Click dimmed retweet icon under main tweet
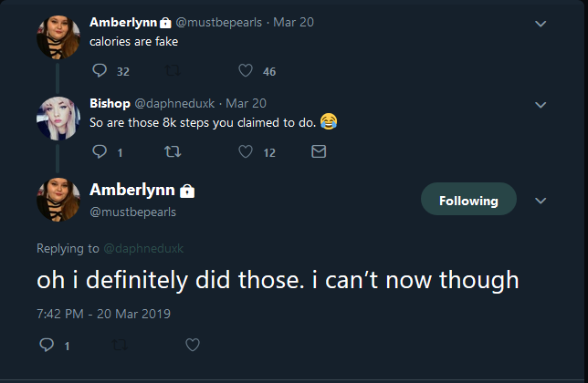Screen dimensions: 588x383 coord(120,345)
